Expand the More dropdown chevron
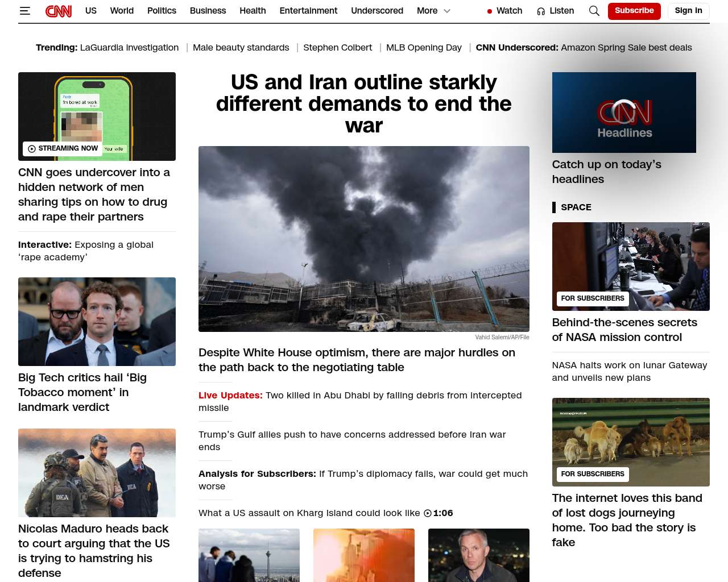Screen dimensions: 728x582 (x=447, y=11)
